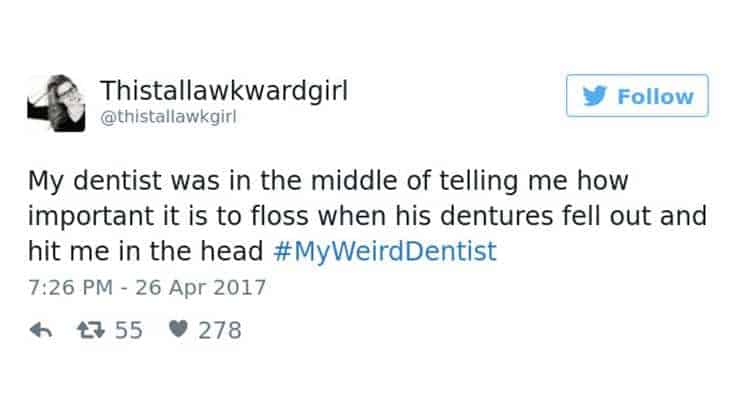Screen dimensions: 750x420
Task: Click the like count 278
Action: [x=219, y=329]
